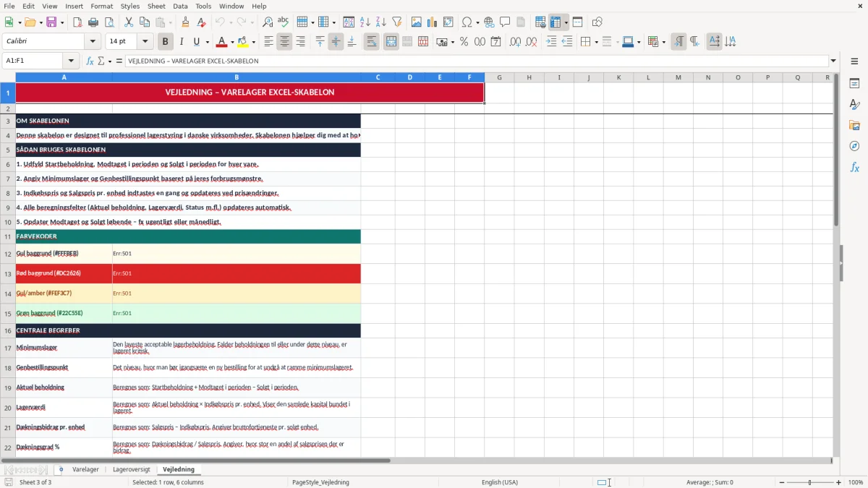Open Conditional Formatting dropdown arrow

[663, 42]
